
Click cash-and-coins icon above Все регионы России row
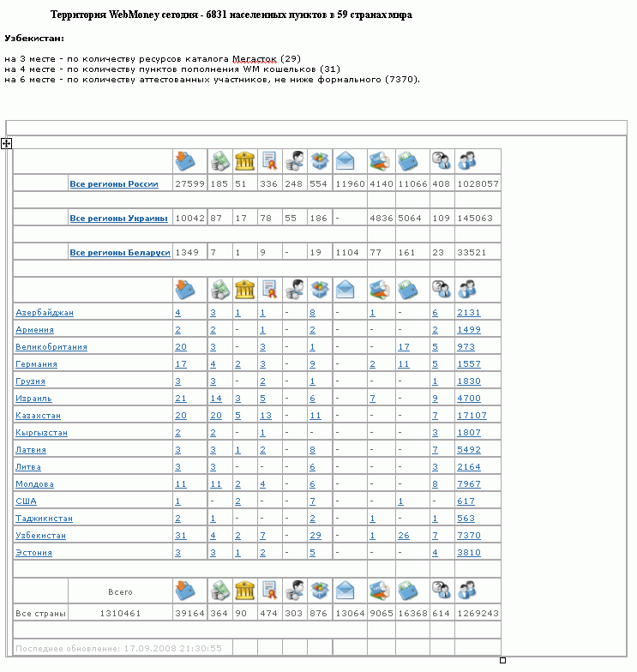219,161
